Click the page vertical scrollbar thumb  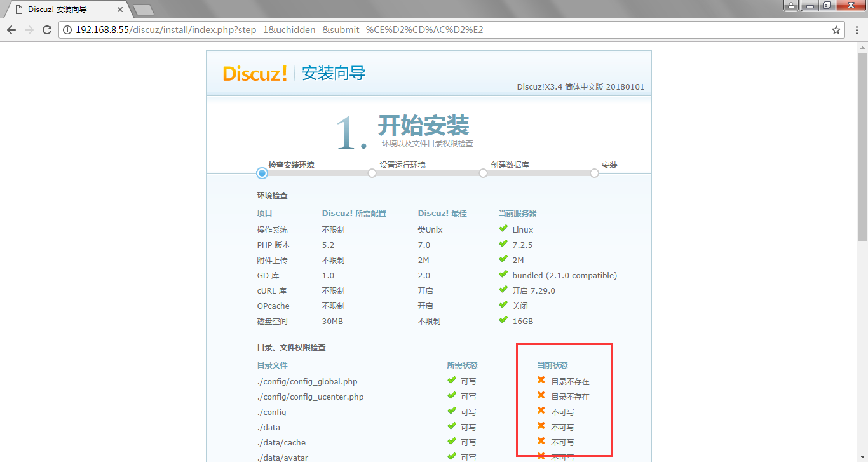(x=862, y=146)
